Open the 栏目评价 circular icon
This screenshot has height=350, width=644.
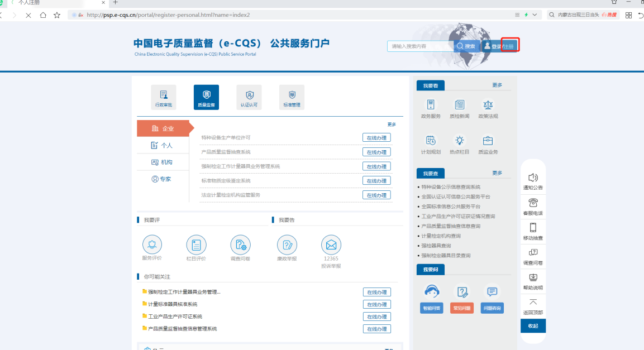pos(196,245)
